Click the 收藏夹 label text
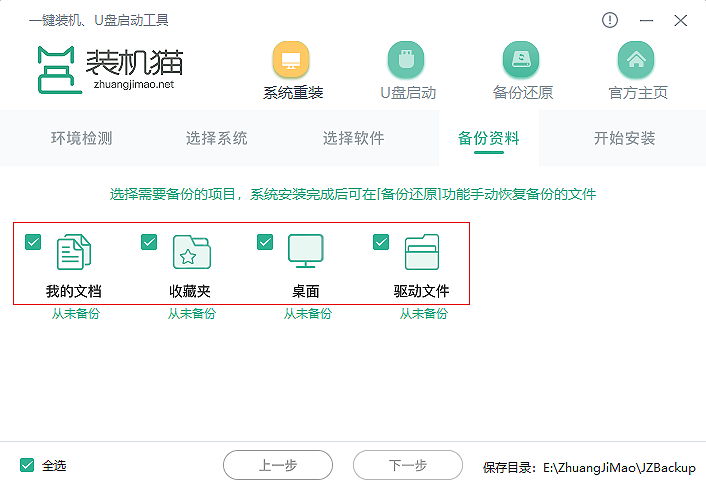Screen dimensions: 706x487 tap(190, 291)
